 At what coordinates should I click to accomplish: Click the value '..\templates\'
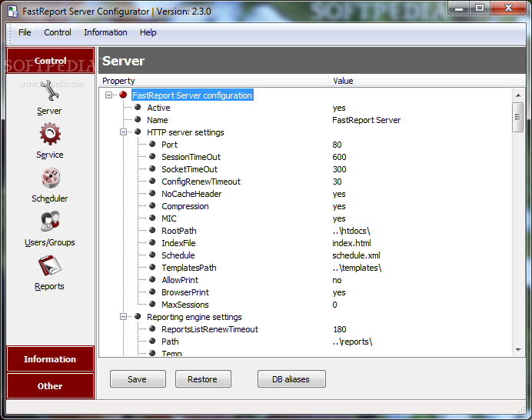click(357, 268)
